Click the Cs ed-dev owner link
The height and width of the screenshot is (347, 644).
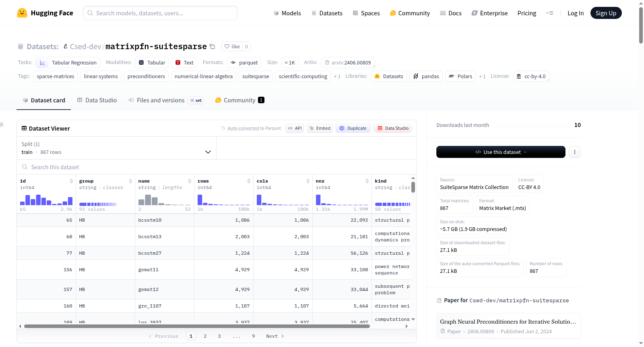[x=85, y=46]
